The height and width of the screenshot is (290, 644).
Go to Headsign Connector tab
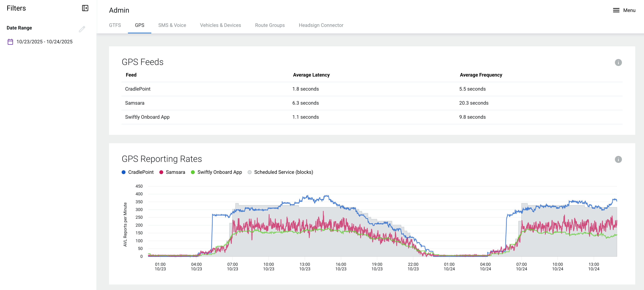pyautogui.click(x=321, y=25)
